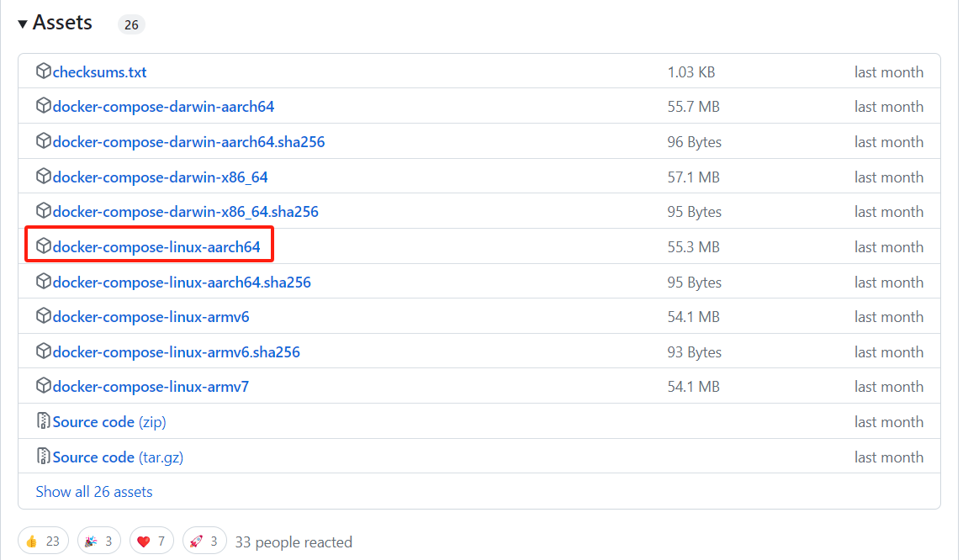Open docker-compose-linux-aarch64.sha256 link
The height and width of the screenshot is (560, 963).
[182, 283]
